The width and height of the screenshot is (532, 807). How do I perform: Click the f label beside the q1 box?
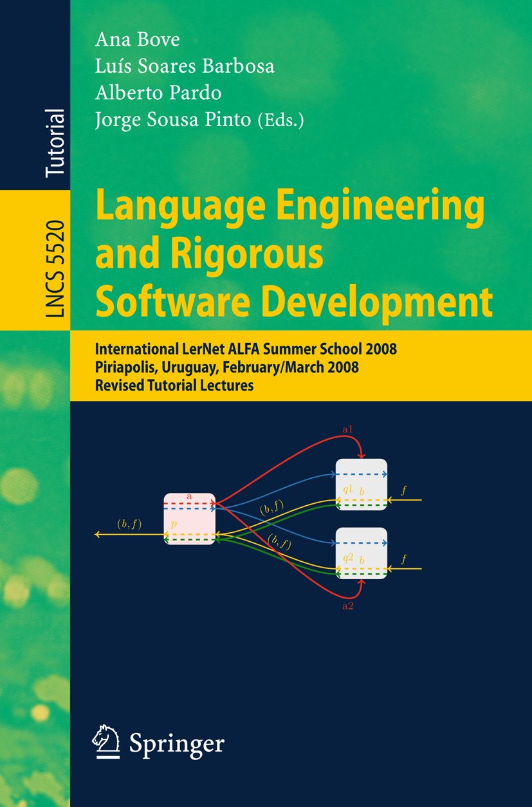pyautogui.click(x=403, y=490)
